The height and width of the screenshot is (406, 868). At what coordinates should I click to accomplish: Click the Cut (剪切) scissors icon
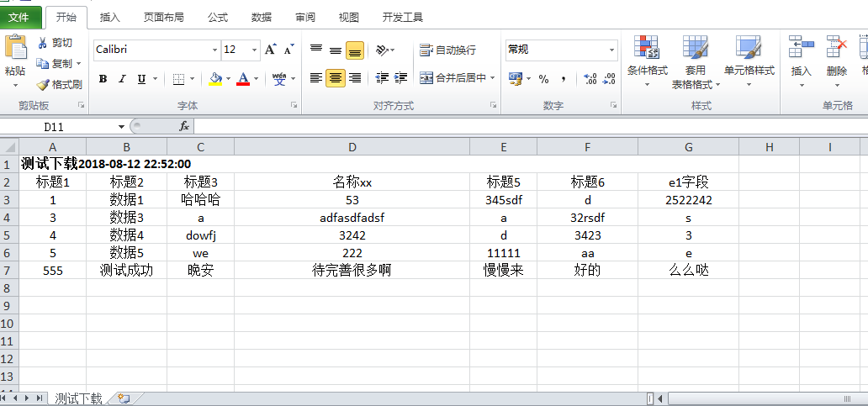pos(44,43)
